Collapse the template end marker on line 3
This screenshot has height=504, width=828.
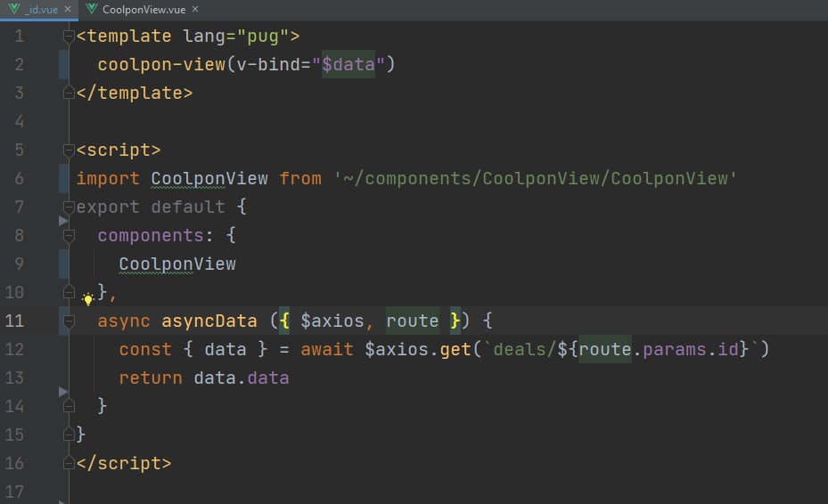coord(69,93)
